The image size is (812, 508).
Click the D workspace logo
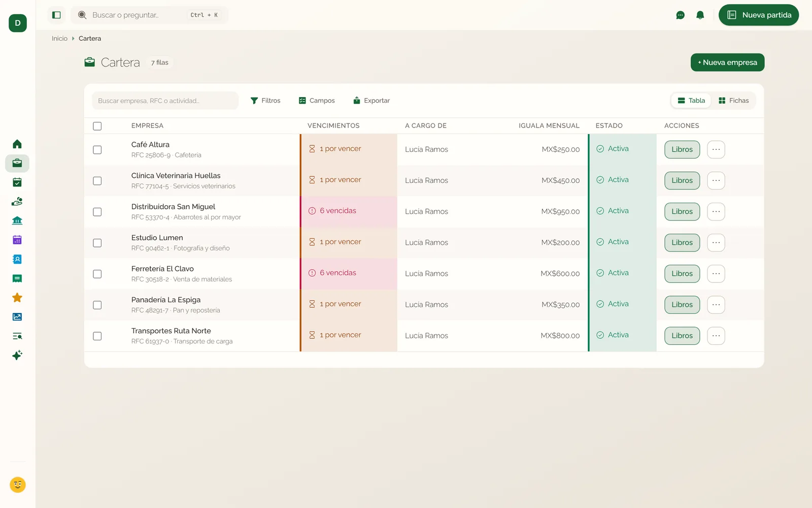[x=18, y=23]
